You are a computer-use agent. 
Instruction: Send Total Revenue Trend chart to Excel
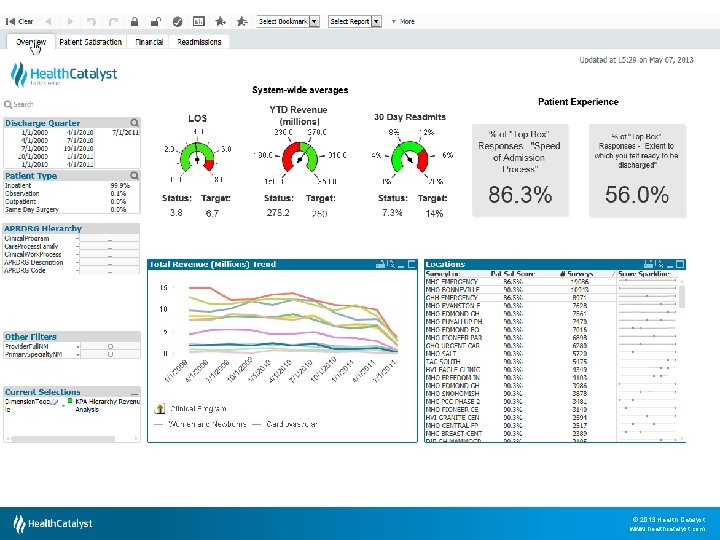[x=391, y=264]
